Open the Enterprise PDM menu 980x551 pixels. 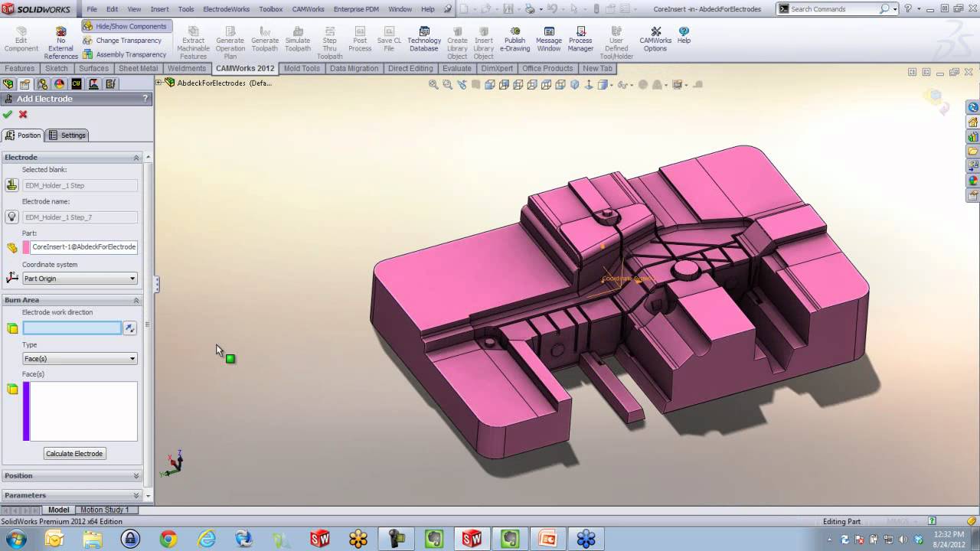pos(356,9)
